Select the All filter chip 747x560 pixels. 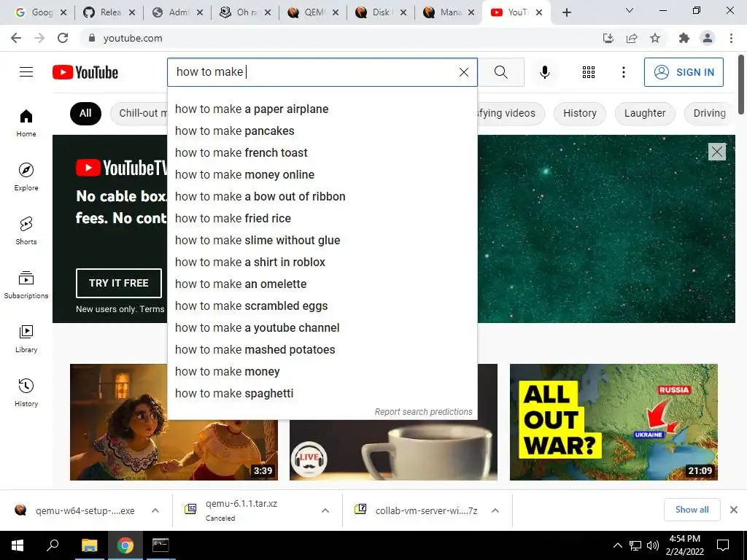click(x=85, y=113)
